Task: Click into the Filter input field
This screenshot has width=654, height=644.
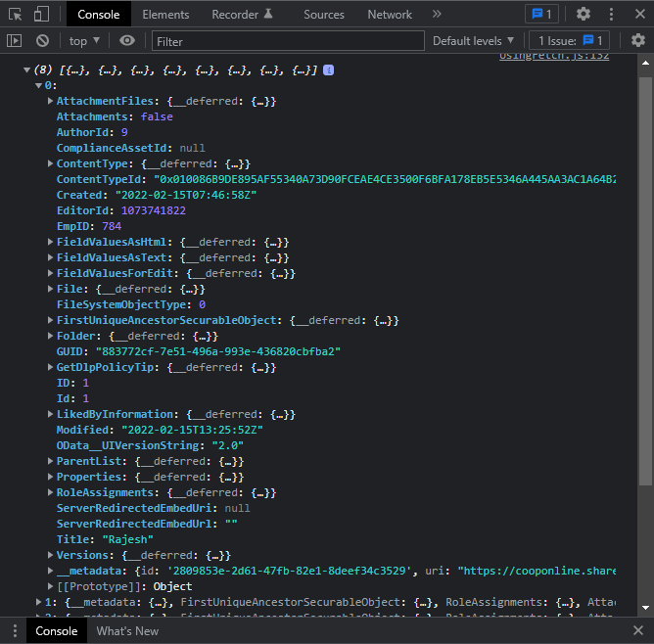Action: tap(288, 41)
